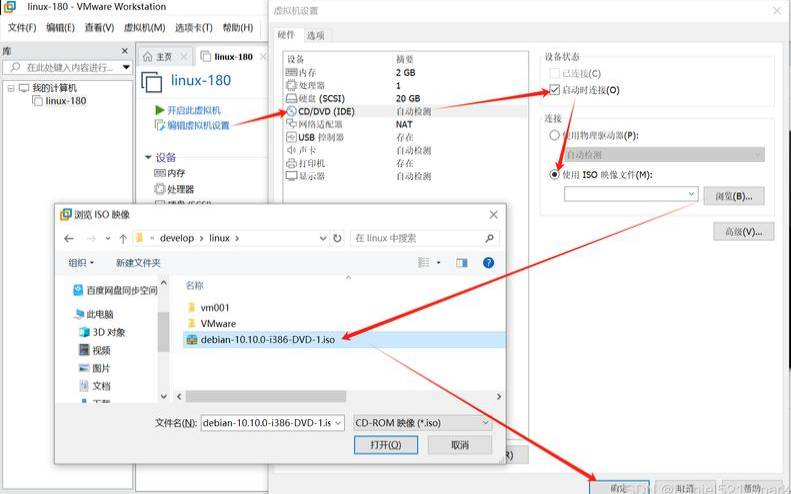Click the 高级(V)... button
This screenshot has height=494, width=791.
point(743,232)
